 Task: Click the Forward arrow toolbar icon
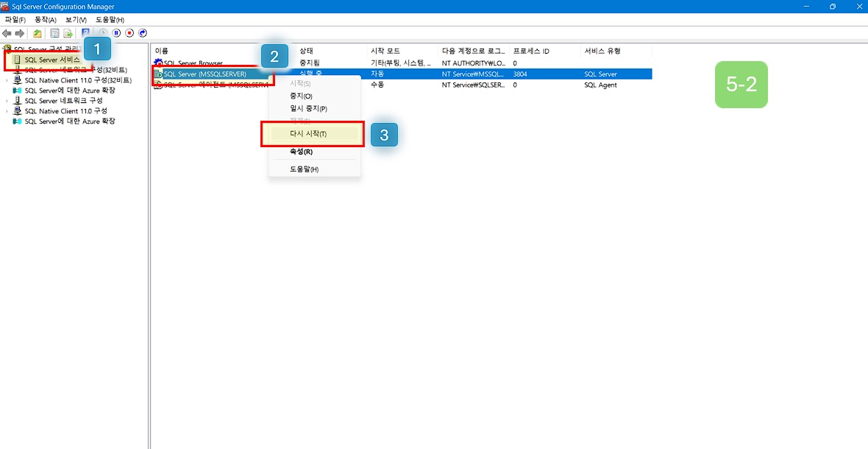click(19, 33)
